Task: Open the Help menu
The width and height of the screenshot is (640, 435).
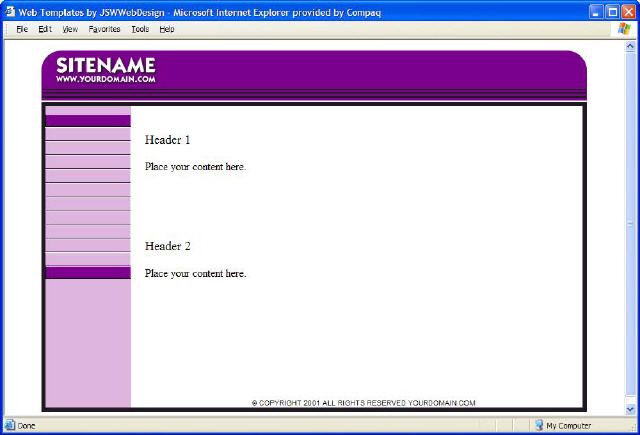Action: pos(167,29)
